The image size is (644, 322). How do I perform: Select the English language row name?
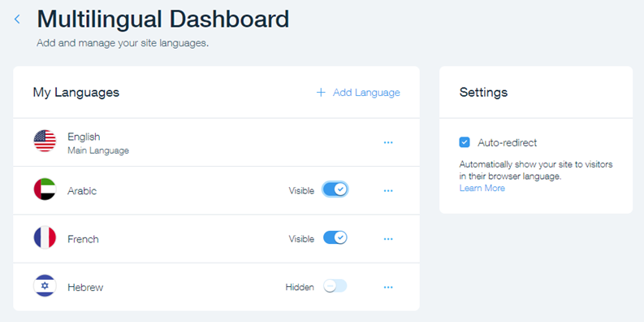pyautogui.click(x=84, y=137)
